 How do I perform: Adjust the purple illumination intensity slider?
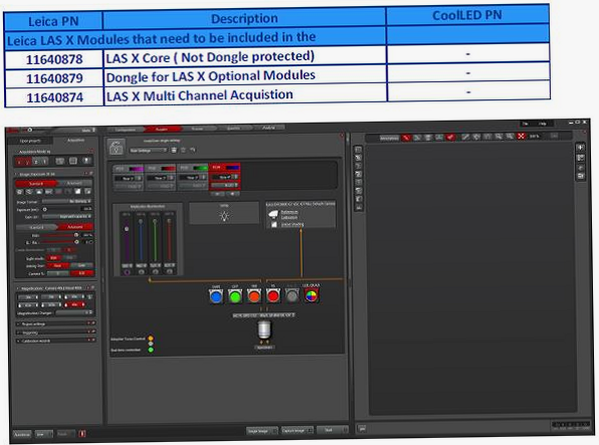pos(126,229)
